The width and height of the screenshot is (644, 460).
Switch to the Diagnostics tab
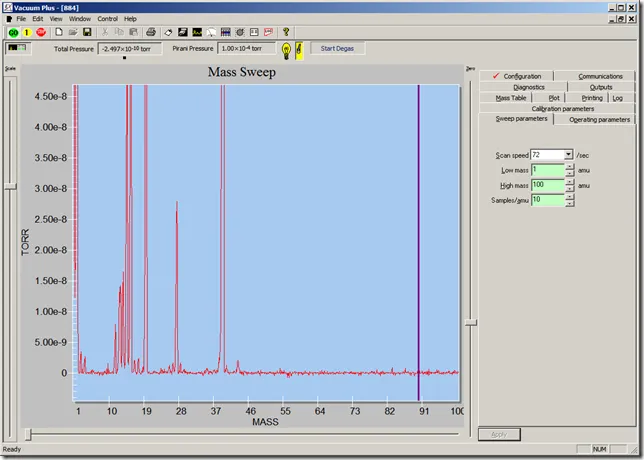click(523, 87)
